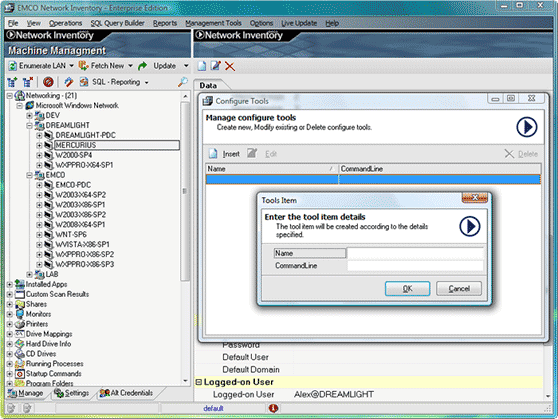
Task: Expand the DEV domain node
Action: tap(30, 115)
